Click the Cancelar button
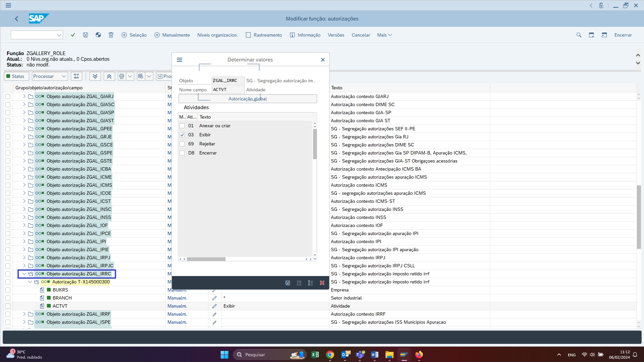 [361, 35]
